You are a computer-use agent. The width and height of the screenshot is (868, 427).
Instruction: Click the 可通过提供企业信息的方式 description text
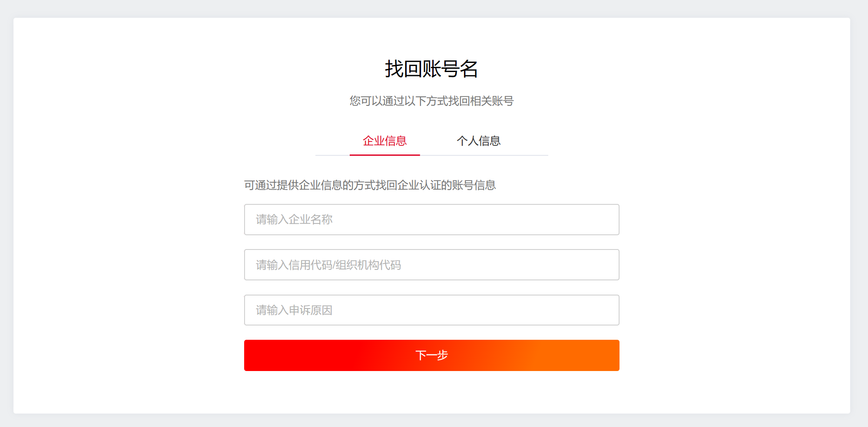click(x=370, y=185)
